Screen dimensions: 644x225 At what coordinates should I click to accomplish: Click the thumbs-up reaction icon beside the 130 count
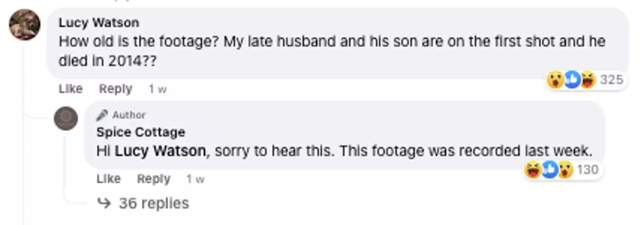[x=550, y=170]
